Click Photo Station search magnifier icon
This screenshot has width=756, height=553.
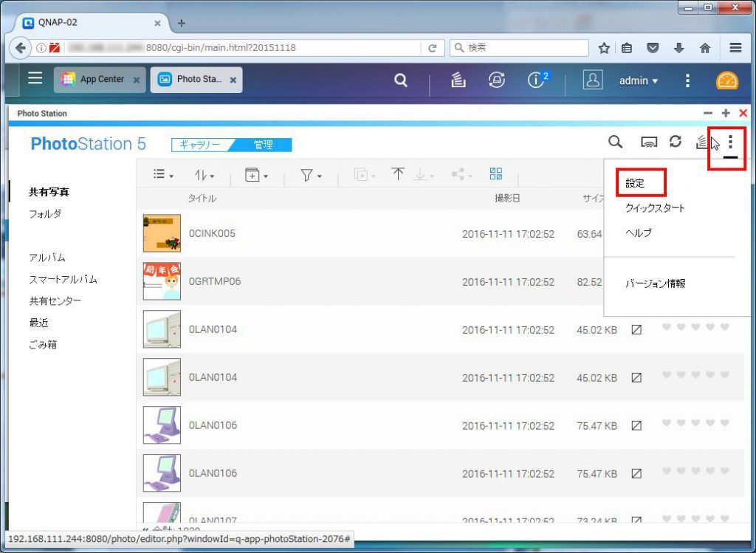pos(615,142)
